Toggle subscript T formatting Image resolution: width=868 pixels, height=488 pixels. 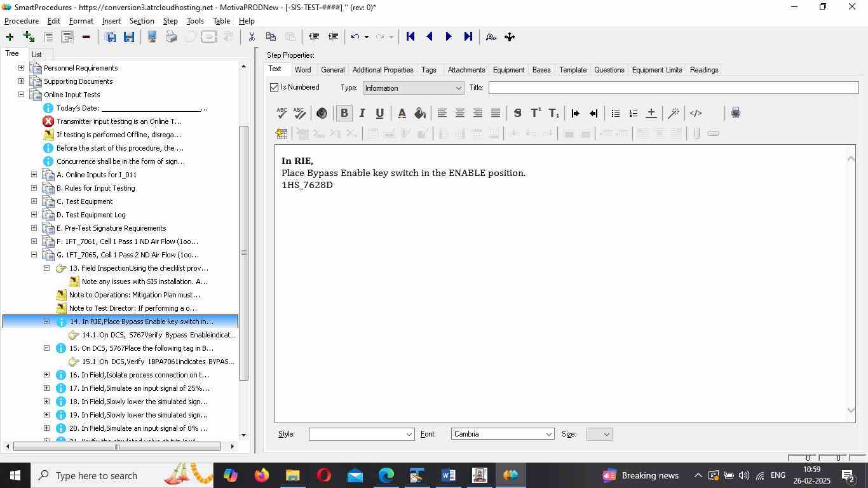(x=553, y=113)
